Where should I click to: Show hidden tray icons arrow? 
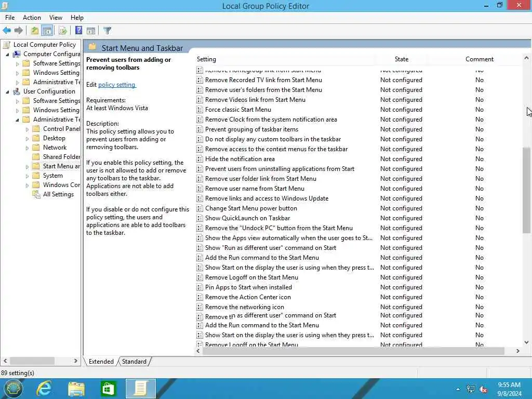tap(458, 389)
